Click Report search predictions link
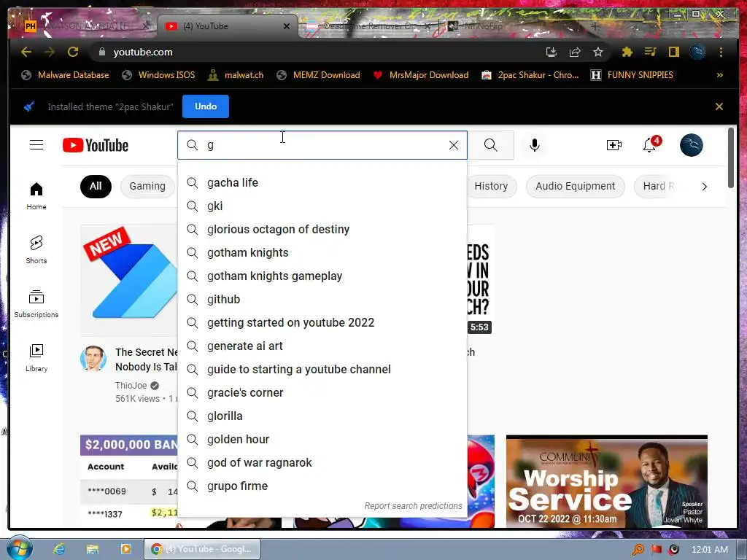This screenshot has width=747, height=560. tap(413, 506)
